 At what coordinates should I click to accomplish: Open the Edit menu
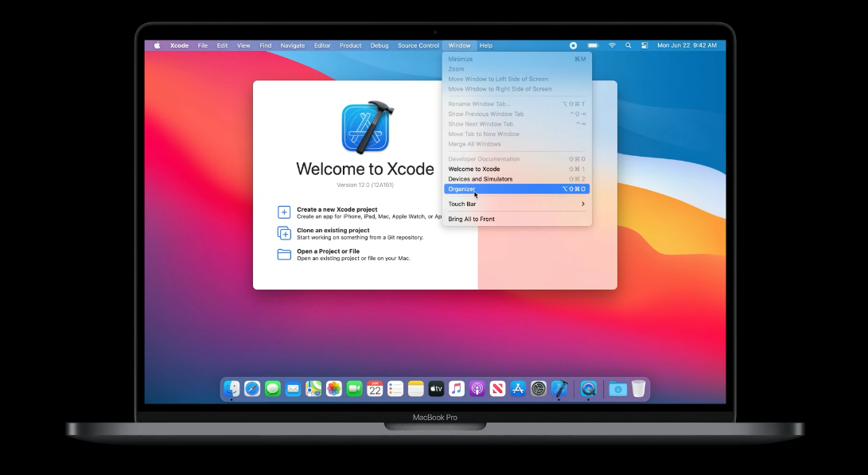[x=222, y=45]
